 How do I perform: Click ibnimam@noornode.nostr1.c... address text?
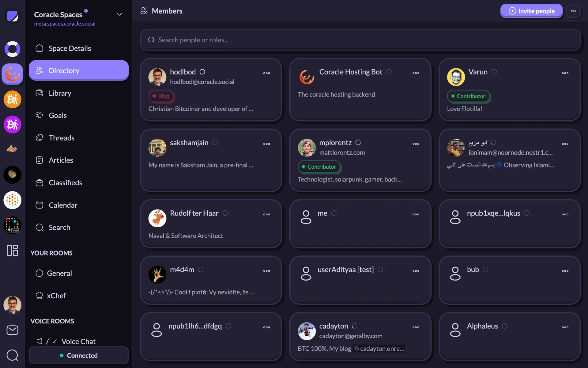(x=511, y=152)
